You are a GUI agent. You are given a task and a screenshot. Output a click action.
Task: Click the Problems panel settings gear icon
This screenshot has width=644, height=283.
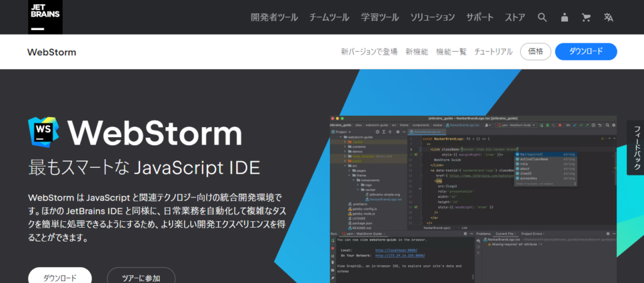[x=608, y=234]
